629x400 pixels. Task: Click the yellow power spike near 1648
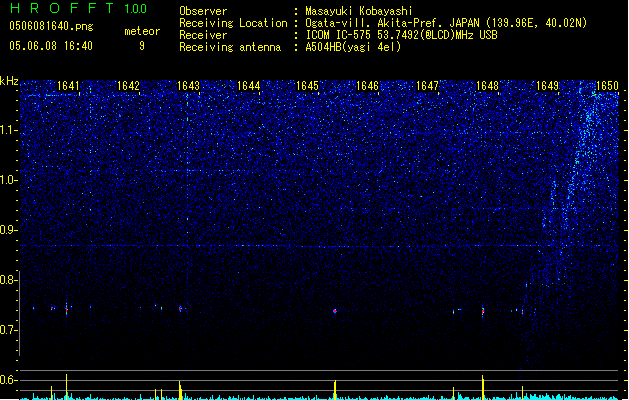click(x=483, y=387)
